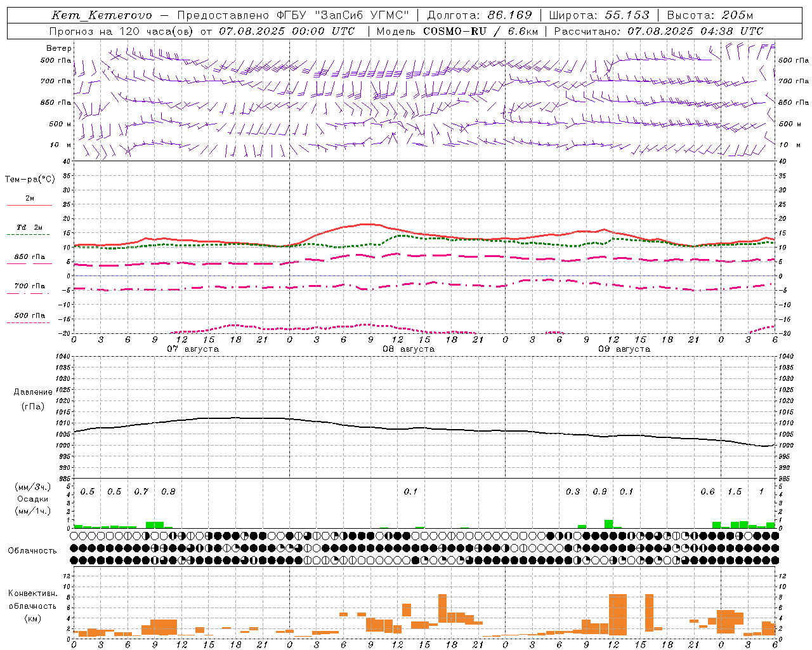Image resolution: width=812 pixels, height=650 pixels.
Task: Select the 'Широта: 55.153' header value
Action: [599, 15]
